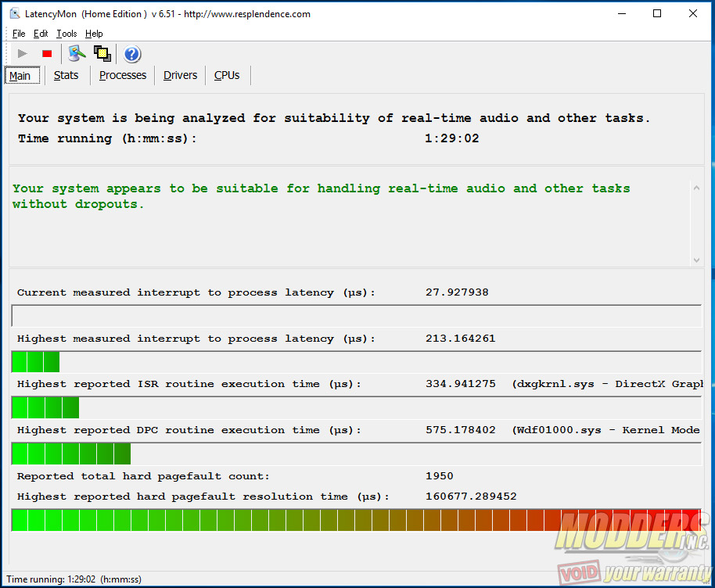Image resolution: width=715 pixels, height=588 pixels.
Task: Click the ISR routine execution time bar
Action: click(x=356, y=407)
